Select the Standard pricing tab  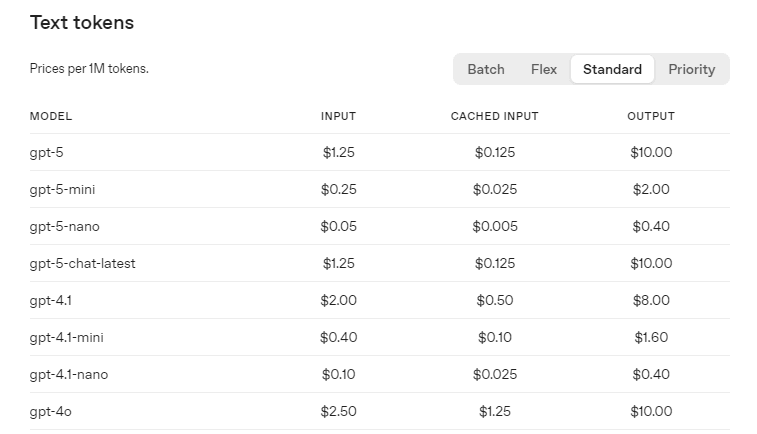[x=612, y=69]
